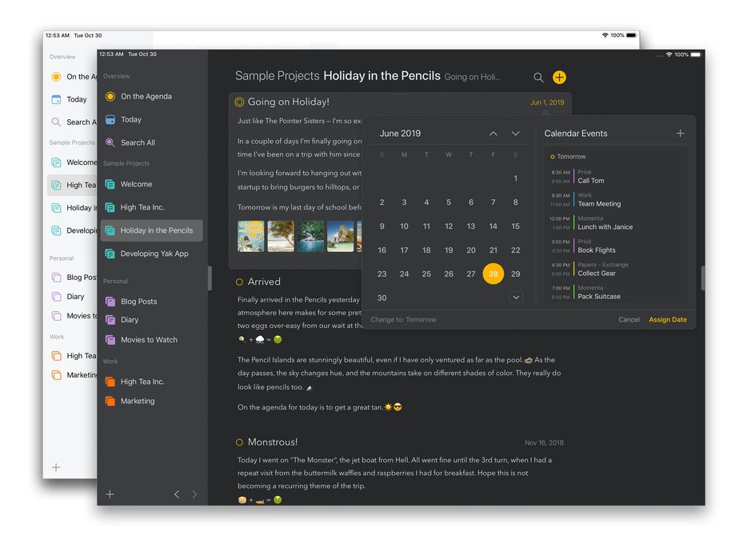The width and height of the screenshot is (747, 560).
Task: Pick June 12 in the calendar
Action: click(449, 226)
